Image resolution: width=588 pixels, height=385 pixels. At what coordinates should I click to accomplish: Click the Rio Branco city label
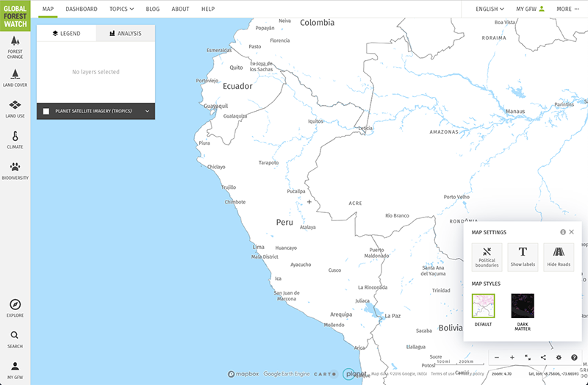point(397,216)
